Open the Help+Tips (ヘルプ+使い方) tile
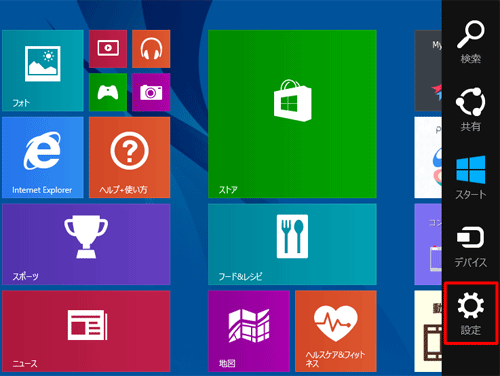Viewport: 500px width, 376px height. click(129, 157)
